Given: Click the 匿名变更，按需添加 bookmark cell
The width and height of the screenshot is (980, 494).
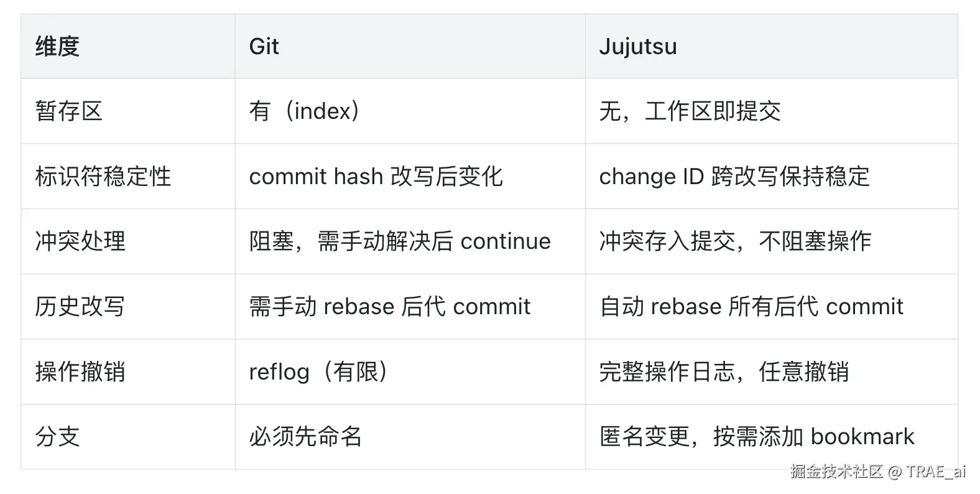Looking at the screenshot, I should (x=756, y=437).
